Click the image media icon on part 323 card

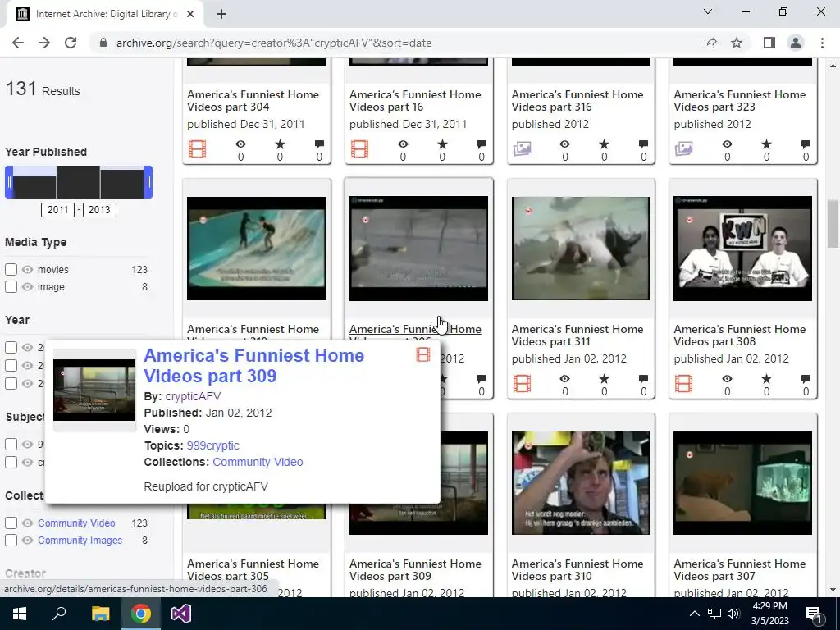683,148
